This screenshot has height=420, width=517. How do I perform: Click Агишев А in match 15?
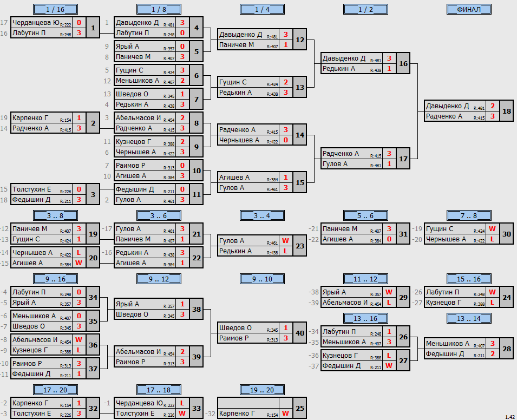point(234,178)
